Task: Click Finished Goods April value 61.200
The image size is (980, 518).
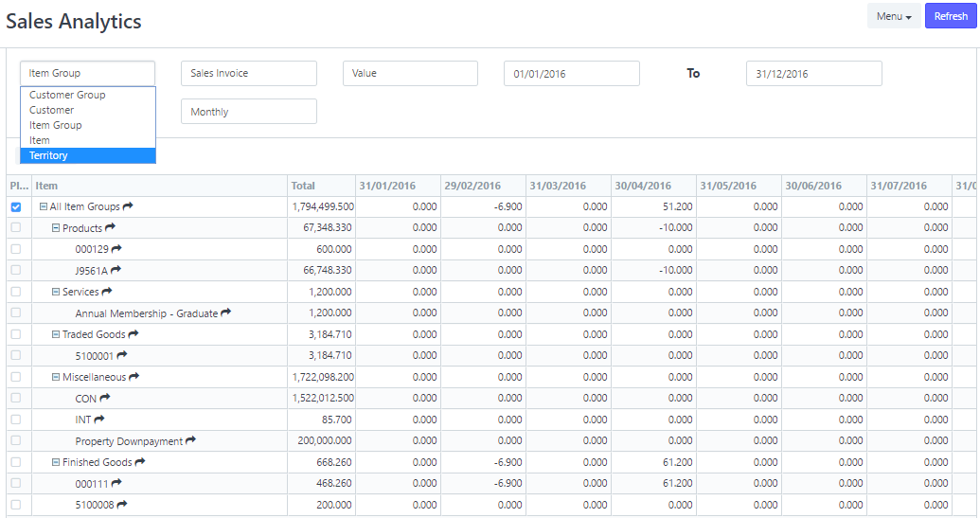Action: click(x=678, y=462)
